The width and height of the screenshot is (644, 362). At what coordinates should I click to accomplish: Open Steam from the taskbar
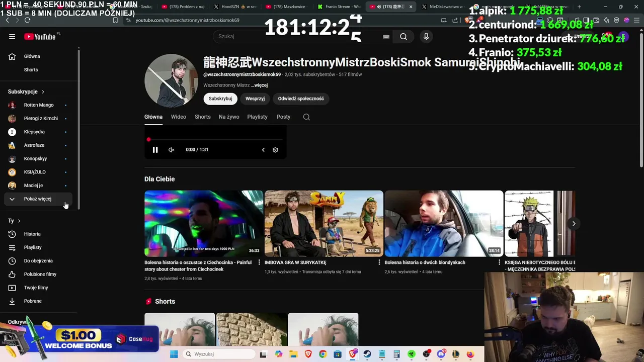[367, 354]
